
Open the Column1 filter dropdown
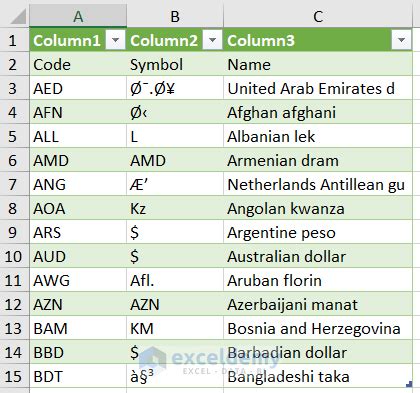[x=115, y=40]
